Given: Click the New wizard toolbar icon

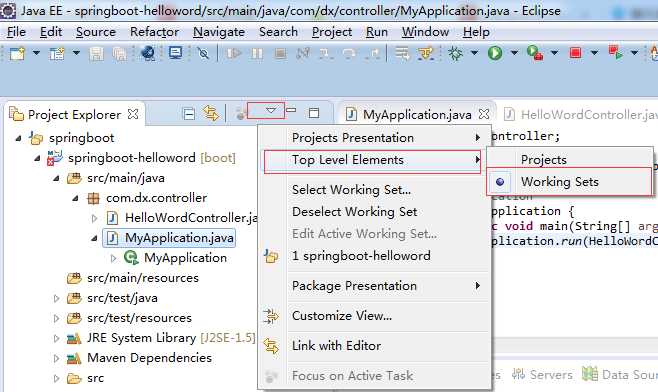Looking at the screenshot, I should (x=17, y=53).
